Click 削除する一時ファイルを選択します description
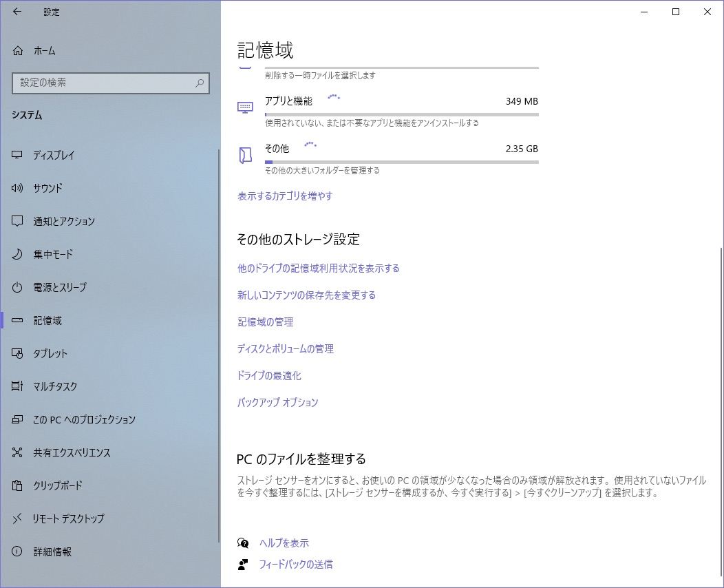 [x=321, y=75]
